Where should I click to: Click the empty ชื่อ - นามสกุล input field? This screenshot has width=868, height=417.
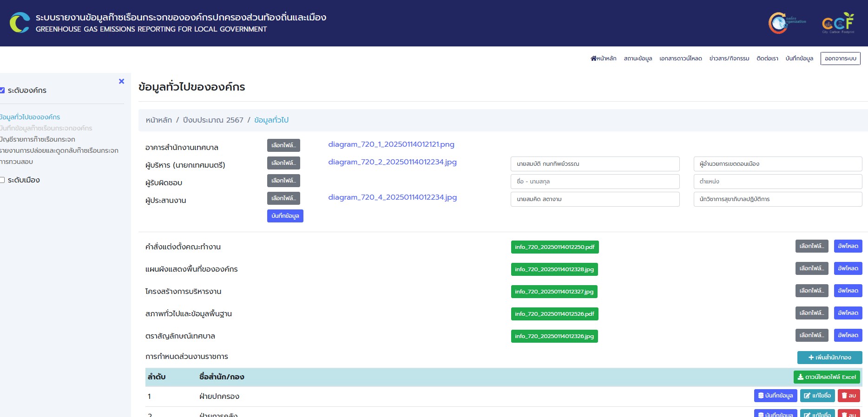[595, 182]
